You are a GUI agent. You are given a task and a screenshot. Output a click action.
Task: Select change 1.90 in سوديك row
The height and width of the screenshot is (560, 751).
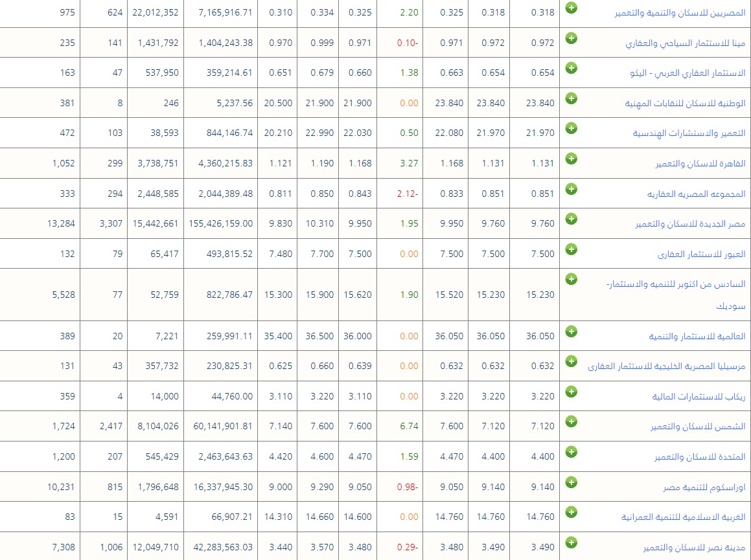tap(409, 295)
